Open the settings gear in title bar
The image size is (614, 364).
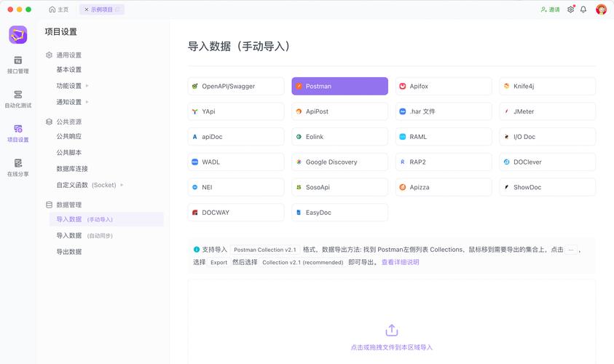[x=570, y=9]
